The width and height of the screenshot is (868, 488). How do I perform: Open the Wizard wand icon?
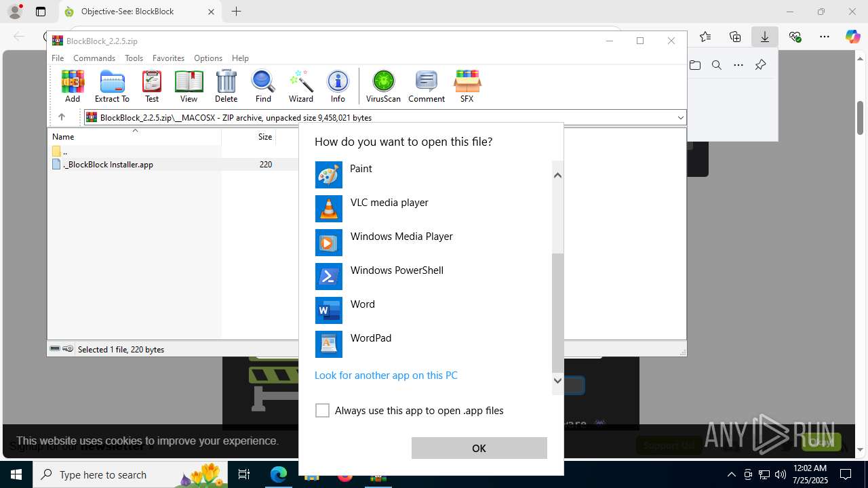tap(301, 87)
